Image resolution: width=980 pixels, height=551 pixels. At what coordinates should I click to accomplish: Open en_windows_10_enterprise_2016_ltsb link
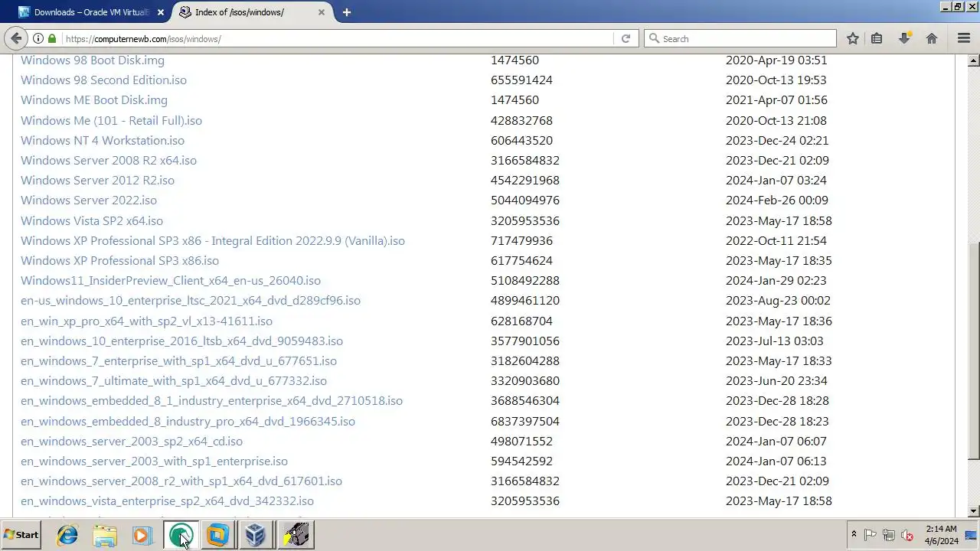pos(181,341)
